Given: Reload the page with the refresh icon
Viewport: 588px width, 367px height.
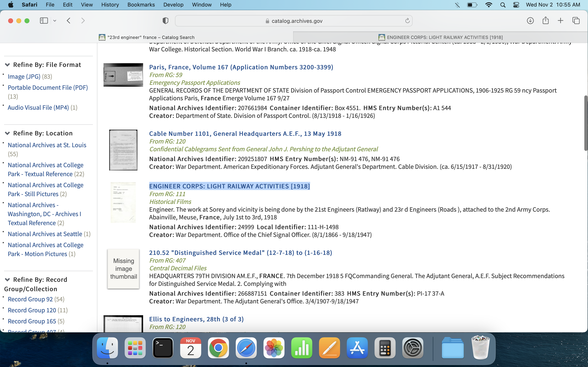Looking at the screenshot, I should coord(408,21).
